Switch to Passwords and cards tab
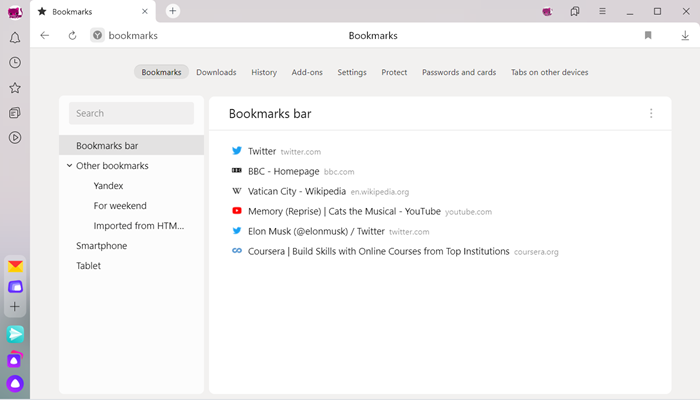The height and width of the screenshot is (400, 700). (x=459, y=72)
